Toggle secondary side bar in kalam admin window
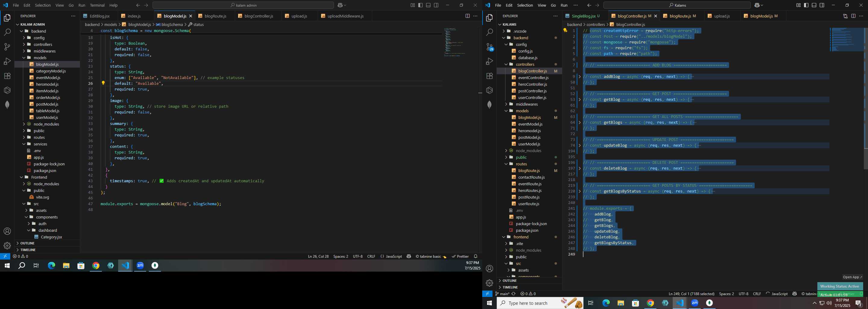868x309 pixels. click(436, 5)
